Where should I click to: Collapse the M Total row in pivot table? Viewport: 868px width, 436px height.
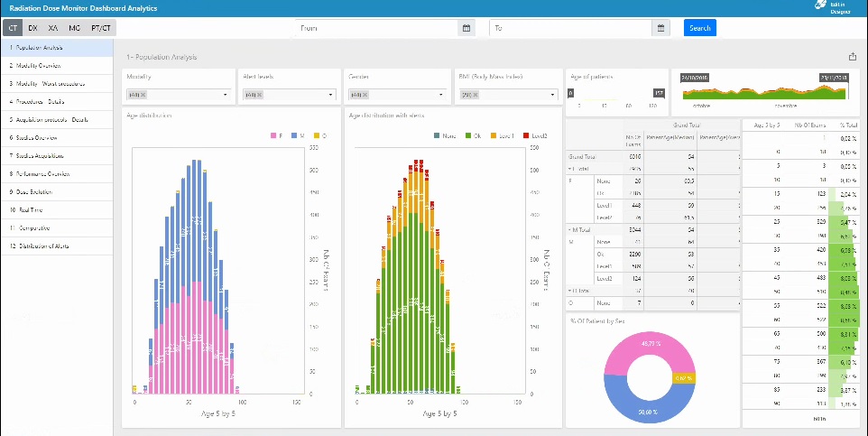coord(568,230)
